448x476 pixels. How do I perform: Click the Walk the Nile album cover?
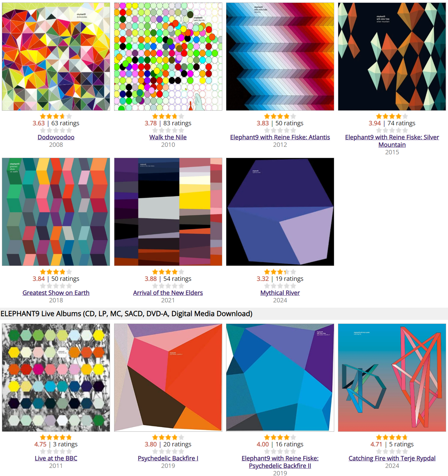point(168,56)
